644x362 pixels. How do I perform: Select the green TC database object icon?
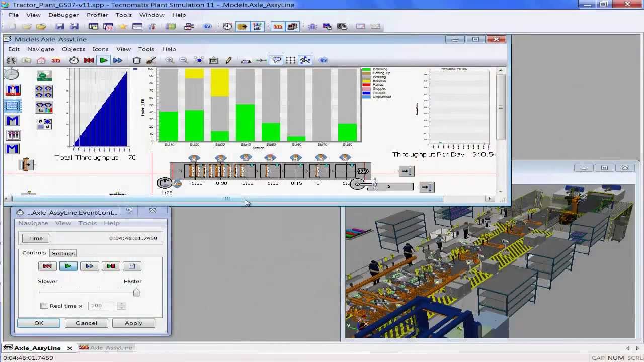coord(44,76)
